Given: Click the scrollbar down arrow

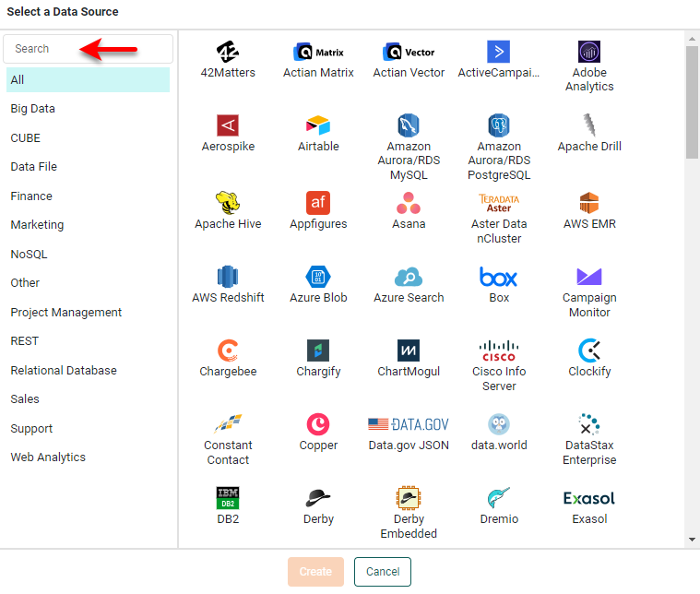Looking at the screenshot, I should [x=693, y=540].
